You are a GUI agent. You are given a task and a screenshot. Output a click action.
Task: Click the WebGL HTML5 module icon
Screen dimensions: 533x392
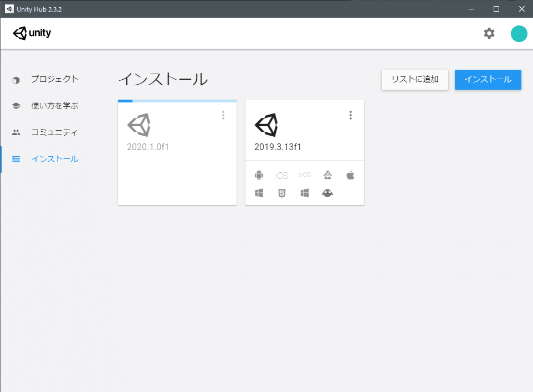point(281,193)
